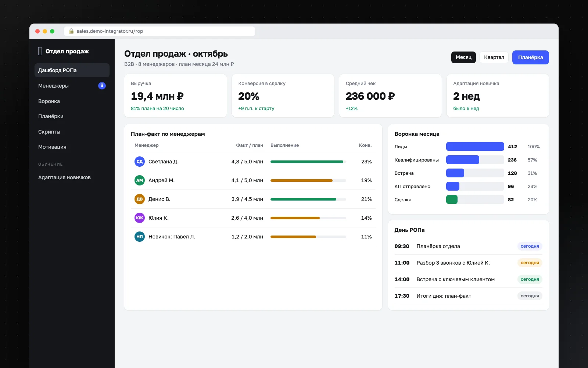The image size is (588, 368).
Task: Click Андрей М. avatar icon АМ
Action: [140, 180]
